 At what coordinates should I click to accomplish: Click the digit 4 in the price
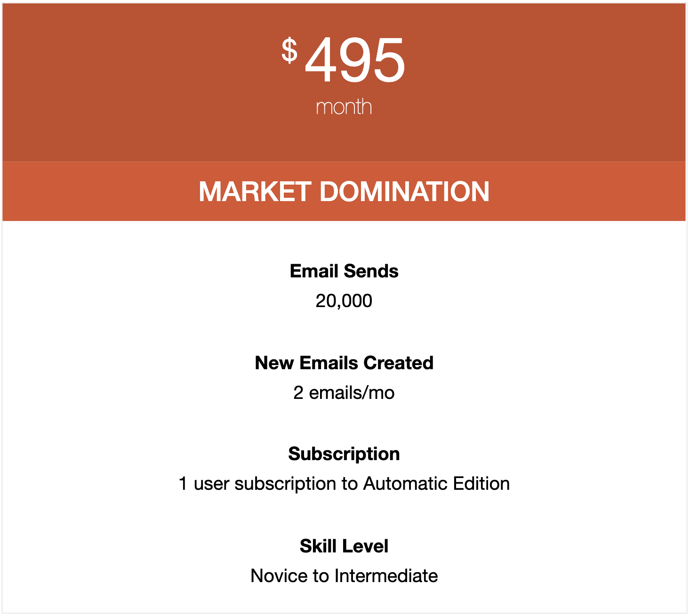click(x=321, y=61)
